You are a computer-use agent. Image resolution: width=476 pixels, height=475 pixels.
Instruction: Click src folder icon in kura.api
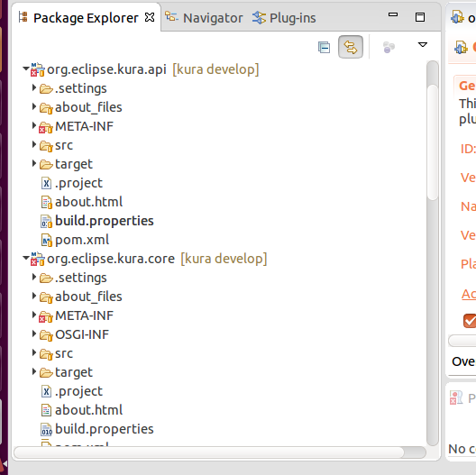46,146
